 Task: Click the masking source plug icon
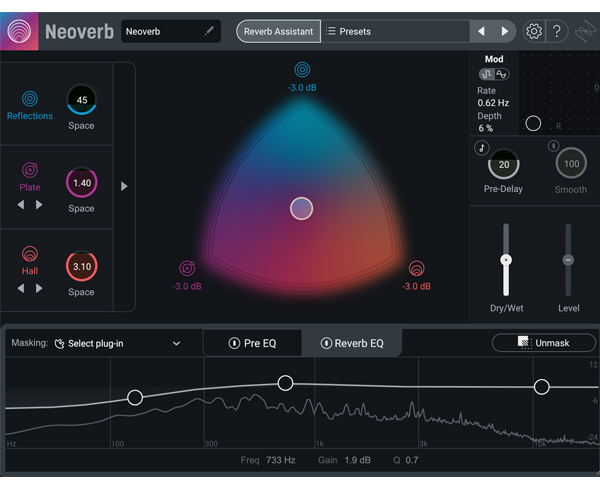59,344
